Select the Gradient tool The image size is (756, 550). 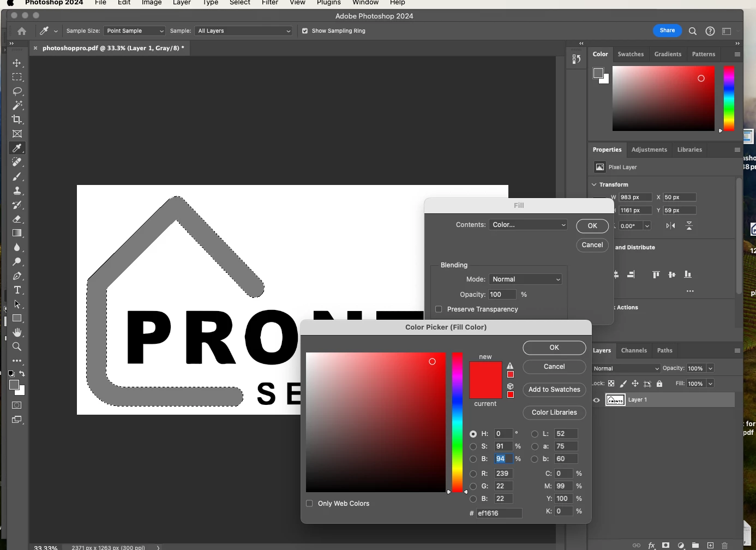click(x=17, y=233)
